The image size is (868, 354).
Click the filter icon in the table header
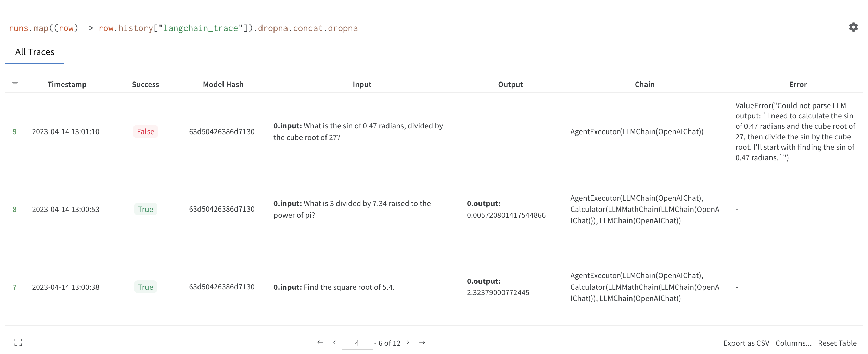click(15, 84)
